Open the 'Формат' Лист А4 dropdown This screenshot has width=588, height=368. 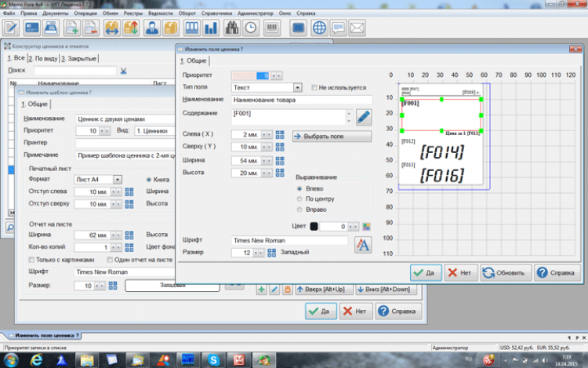(117, 179)
